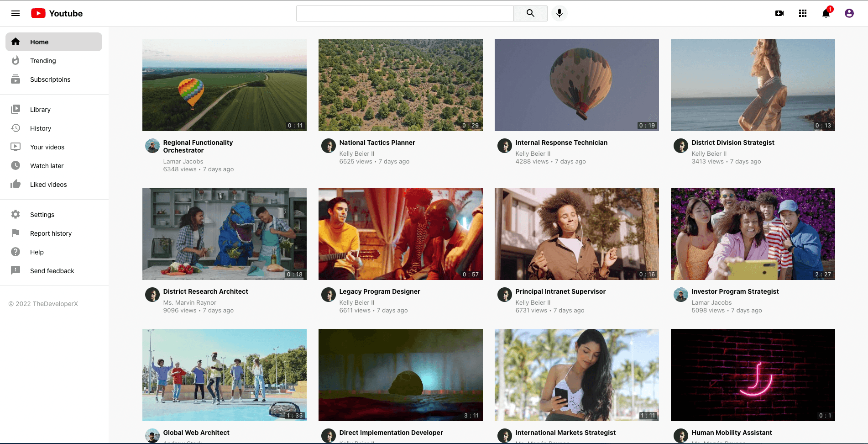The width and height of the screenshot is (868, 444).
Task: Open International Markets Strategist title
Action: coord(565,433)
